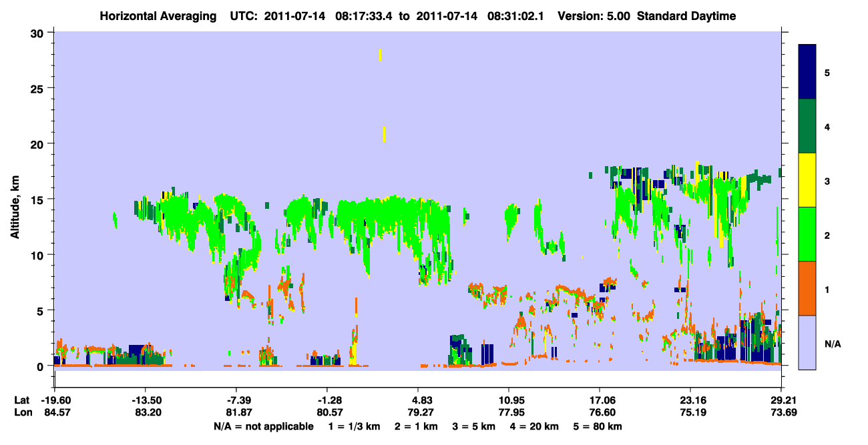Viewport: 868px width, 445px height.
Task: Click the latitude value 17.06
Action: click(x=600, y=400)
